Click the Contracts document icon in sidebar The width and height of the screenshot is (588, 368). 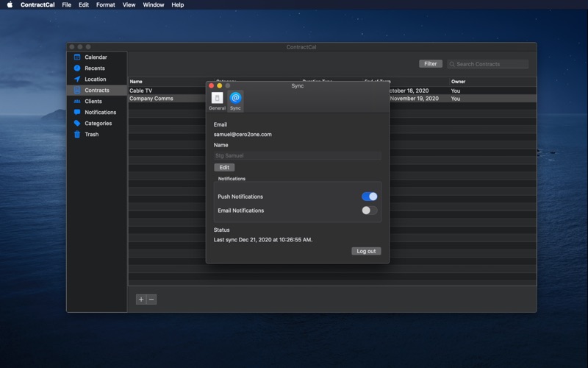tap(77, 90)
